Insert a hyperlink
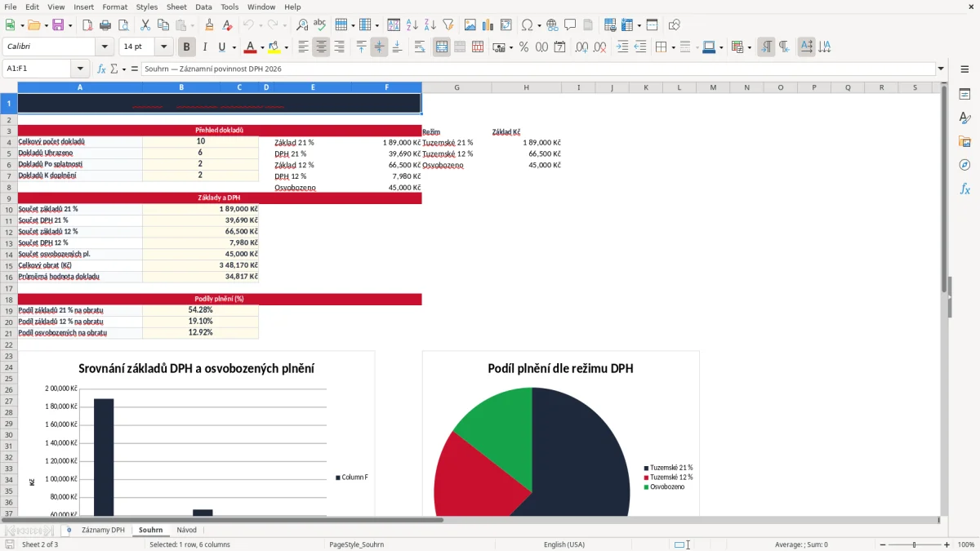 [x=553, y=25]
